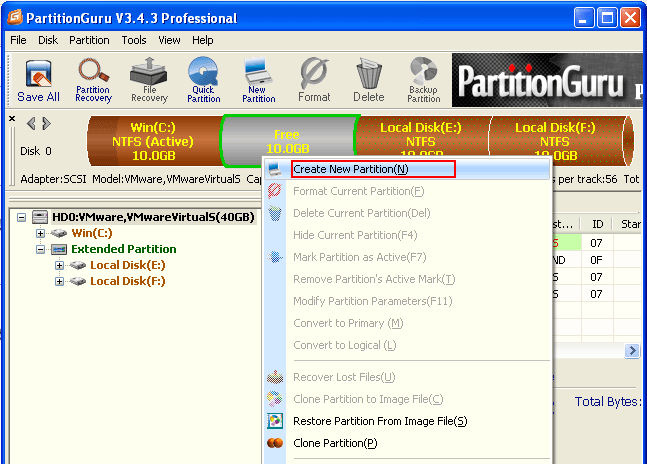Viewport: 647px width, 464px height.
Task: Select Win(C:) label in tree
Action: [92, 233]
